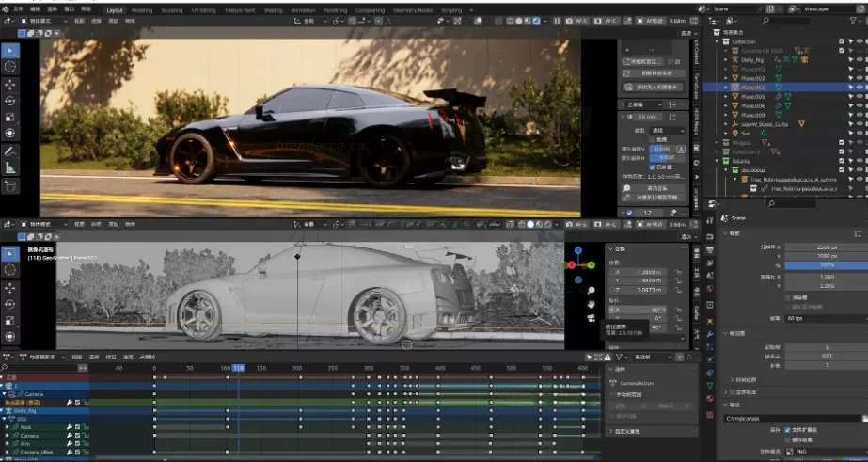
Task: Open the Object Data green triangle tab
Action: pyautogui.click(x=710, y=386)
